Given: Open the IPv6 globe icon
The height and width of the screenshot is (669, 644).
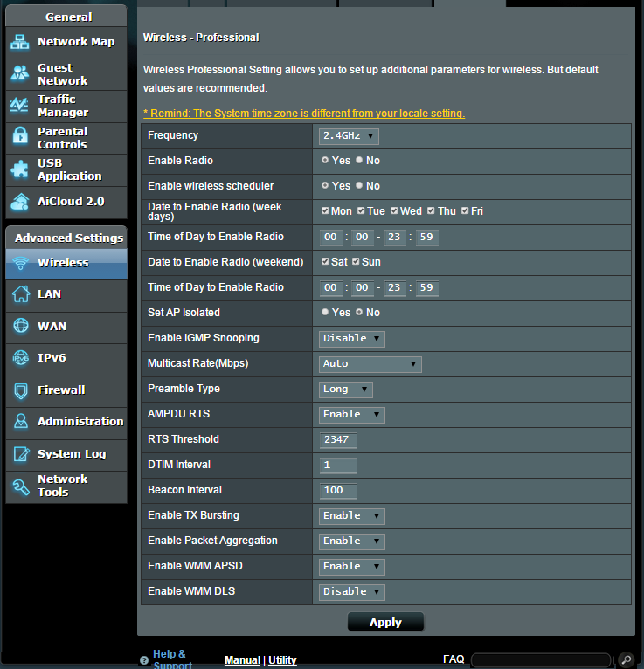Looking at the screenshot, I should [21, 358].
